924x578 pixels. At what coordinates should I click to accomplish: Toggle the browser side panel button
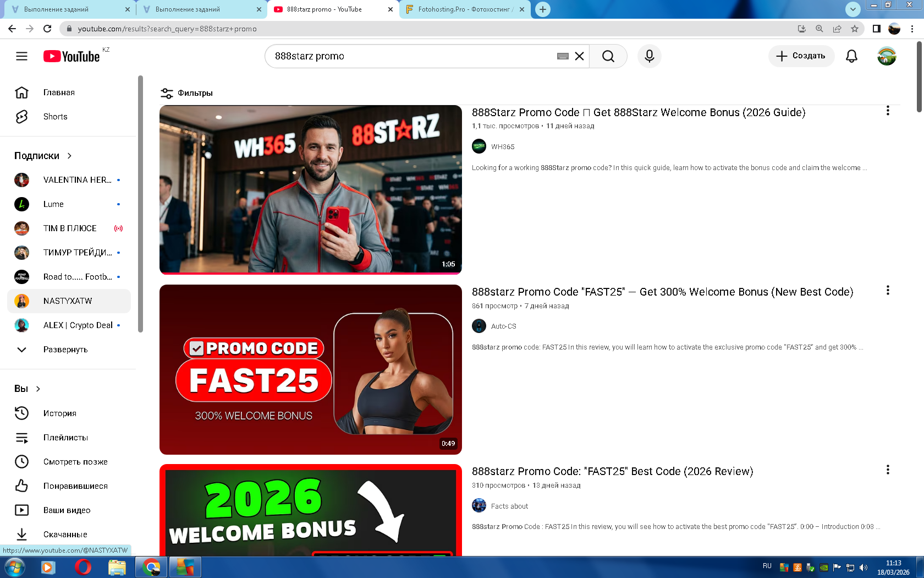click(876, 29)
